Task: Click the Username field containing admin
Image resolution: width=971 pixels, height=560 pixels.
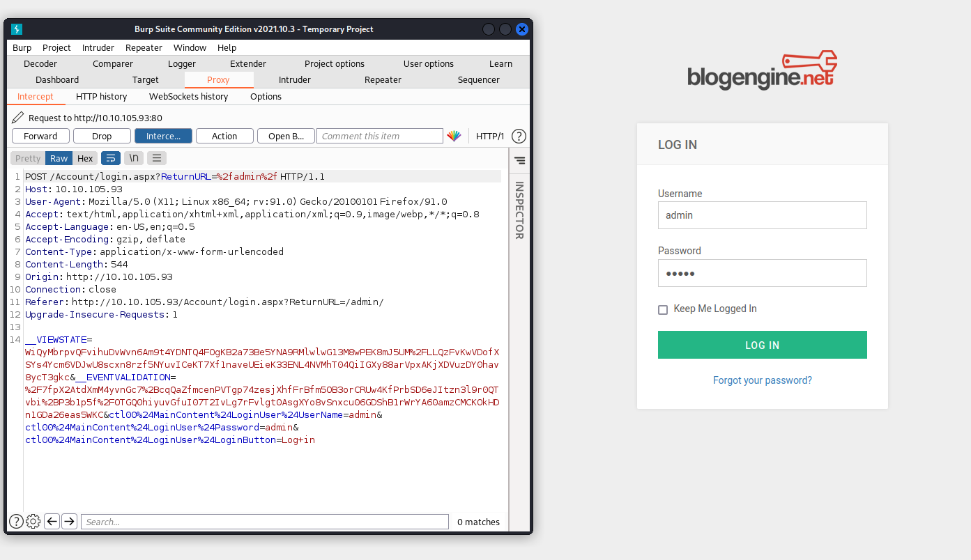Action: tap(763, 215)
